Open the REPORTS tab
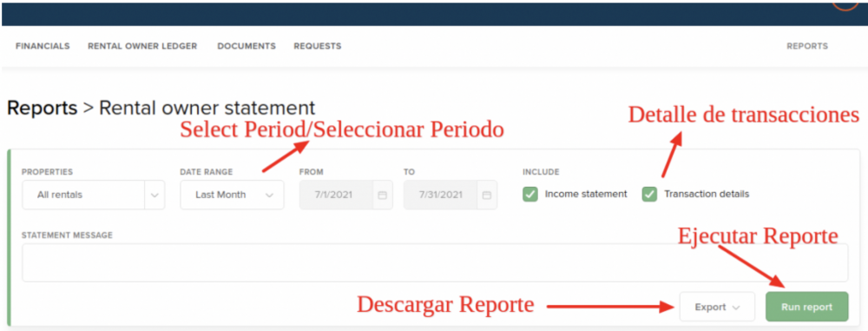 [807, 46]
